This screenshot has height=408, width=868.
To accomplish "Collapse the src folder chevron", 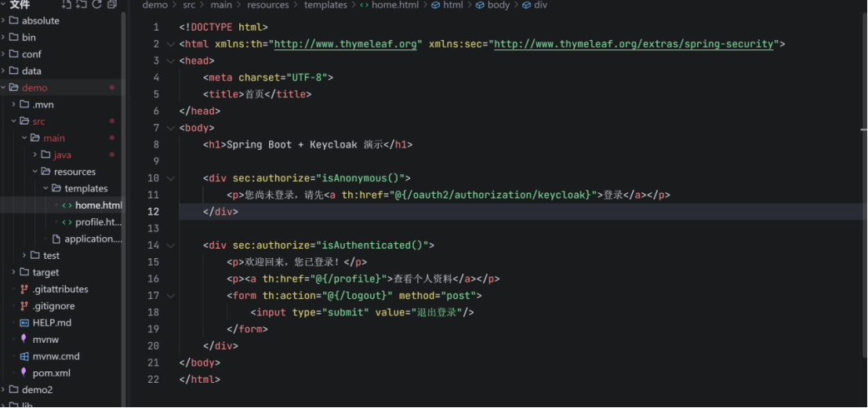I will pyautogui.click(x=14, y=122).
